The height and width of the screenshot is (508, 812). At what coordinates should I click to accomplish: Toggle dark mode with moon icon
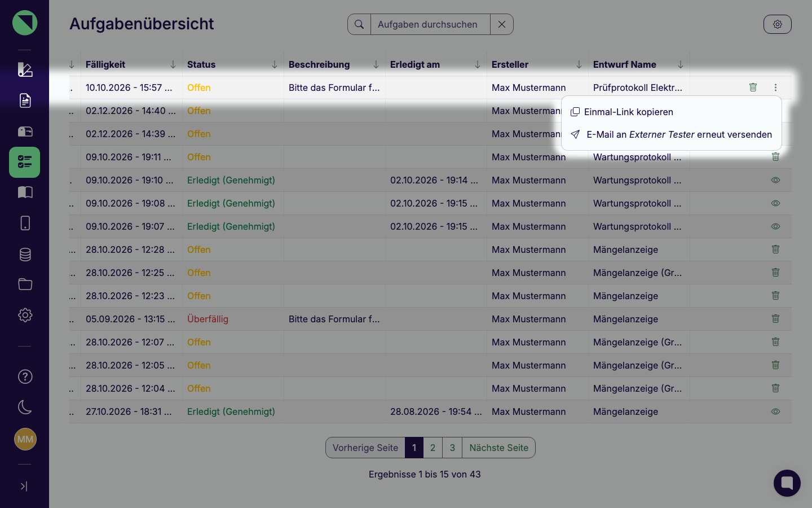point(25,407)
